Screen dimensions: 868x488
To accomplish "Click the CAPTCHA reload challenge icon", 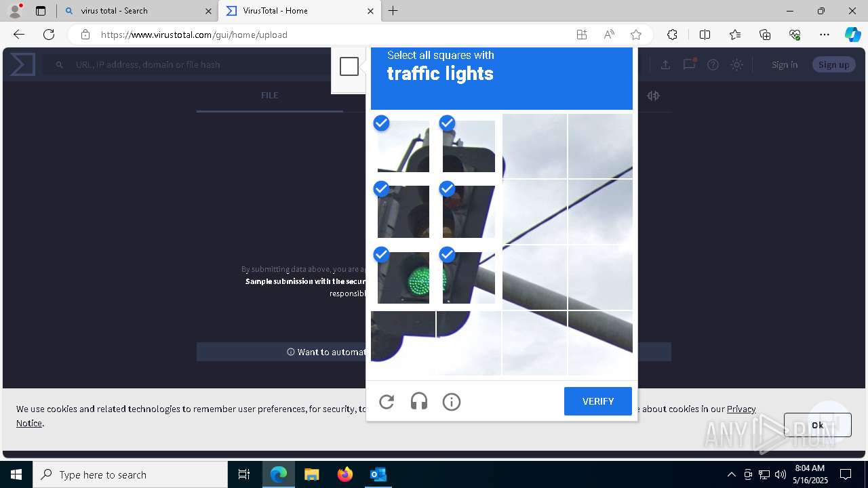I will (387, 402).
